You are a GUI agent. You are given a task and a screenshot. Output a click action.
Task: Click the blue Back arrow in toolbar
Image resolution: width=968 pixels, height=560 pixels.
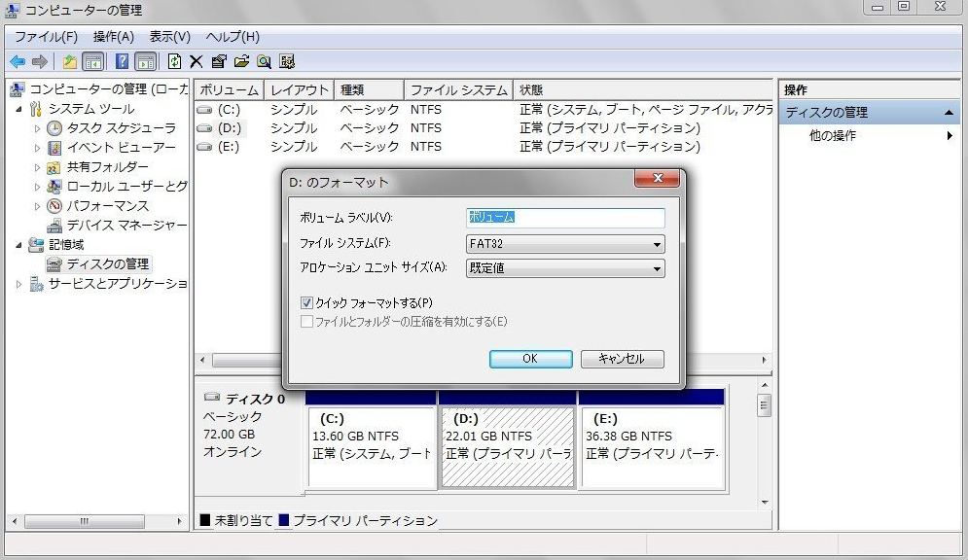(18, 61)
